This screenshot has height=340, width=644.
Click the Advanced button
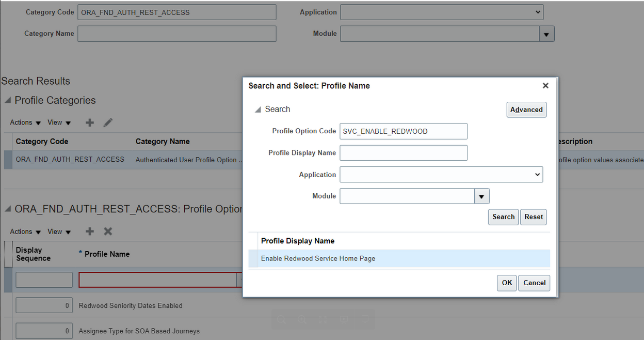526,110
